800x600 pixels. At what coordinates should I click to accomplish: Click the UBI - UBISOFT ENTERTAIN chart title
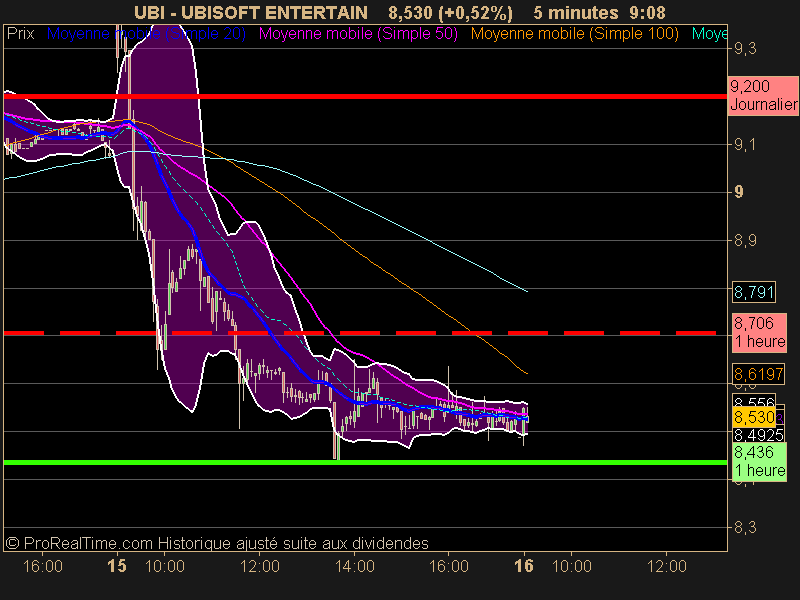pos(251,12)
